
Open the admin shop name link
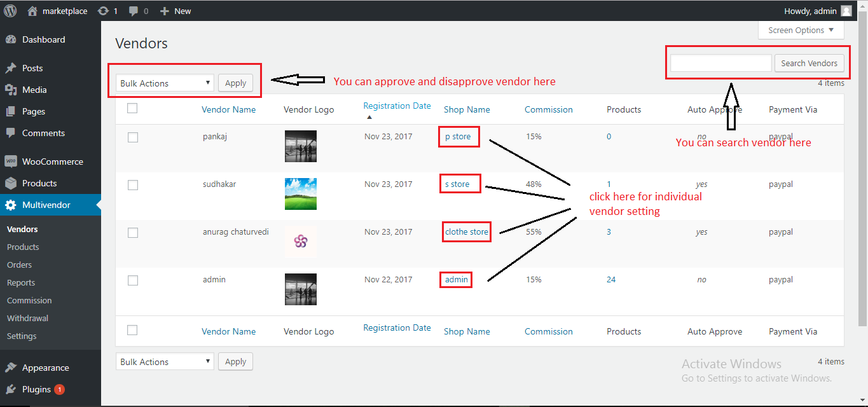point(457,280)
